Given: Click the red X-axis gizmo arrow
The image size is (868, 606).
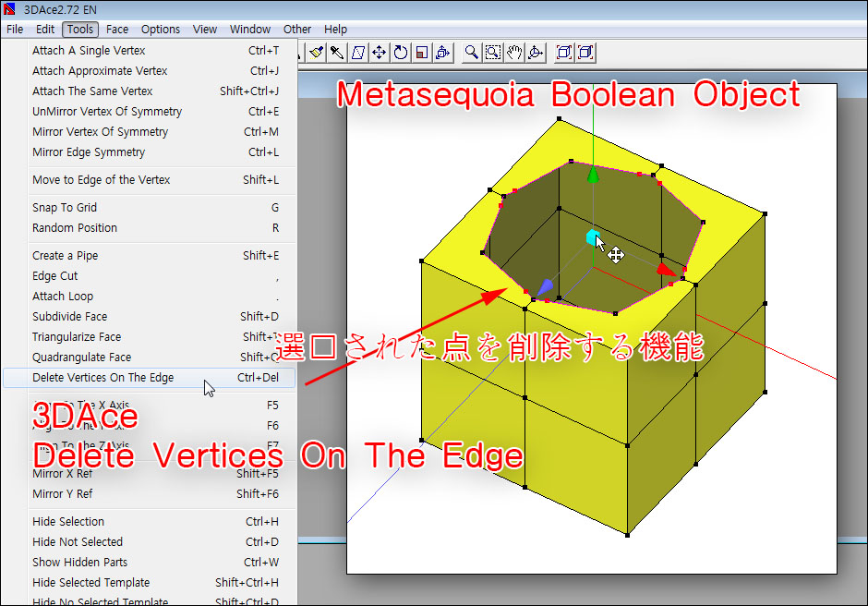Looking at the screenshot, I should pos(666,271).
